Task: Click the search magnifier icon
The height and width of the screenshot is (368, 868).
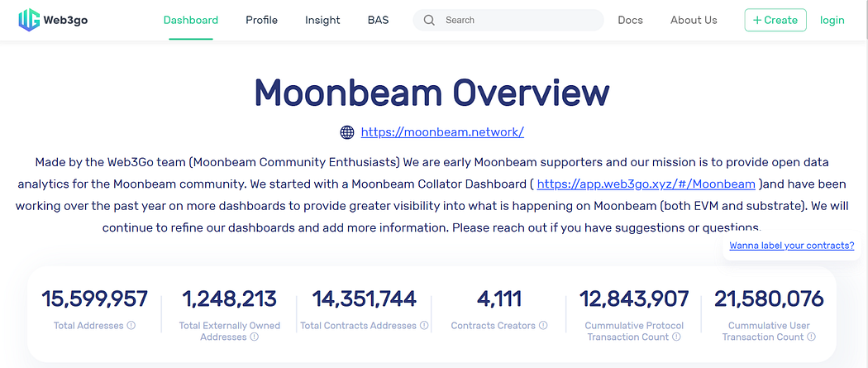Action: pos(429,20)
